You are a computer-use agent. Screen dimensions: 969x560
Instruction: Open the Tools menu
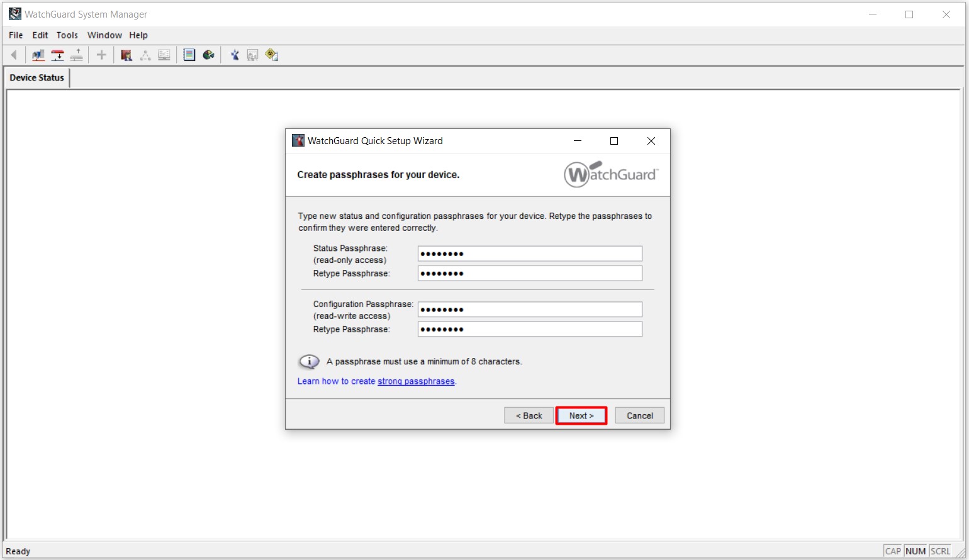pos(67,35)
